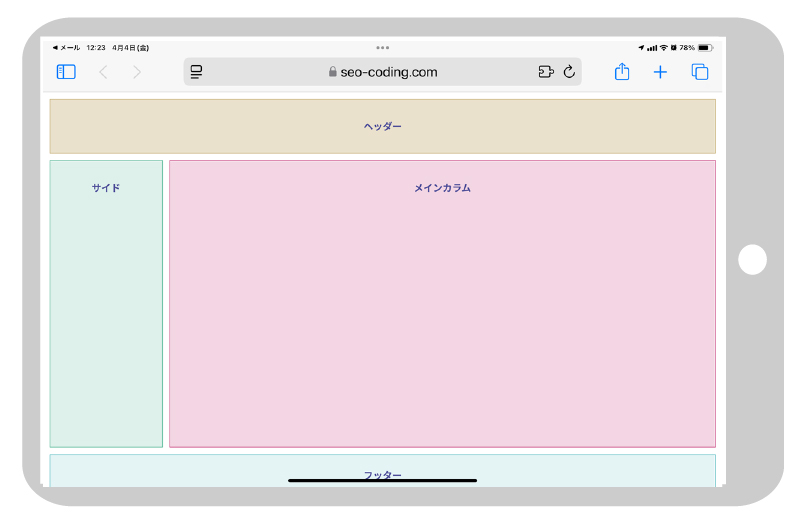Open the Safari sidebar panel

click(66, 72)
